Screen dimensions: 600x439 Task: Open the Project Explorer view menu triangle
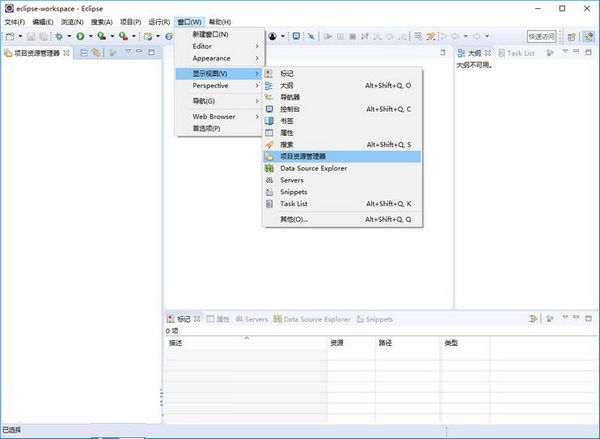pos(128,51)
